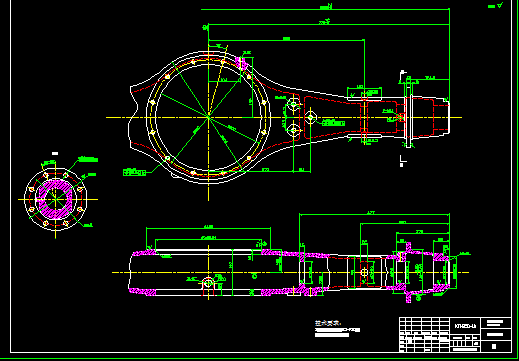Image resolution: width=519 pixels, height=361 pixels.
Task: Click the green callout box left of housing
Action: (134, 172)
